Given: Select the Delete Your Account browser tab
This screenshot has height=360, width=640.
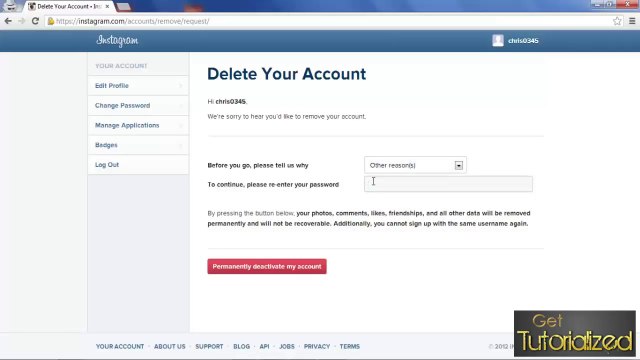Looking at the screenshot, I should click(69, 7).
